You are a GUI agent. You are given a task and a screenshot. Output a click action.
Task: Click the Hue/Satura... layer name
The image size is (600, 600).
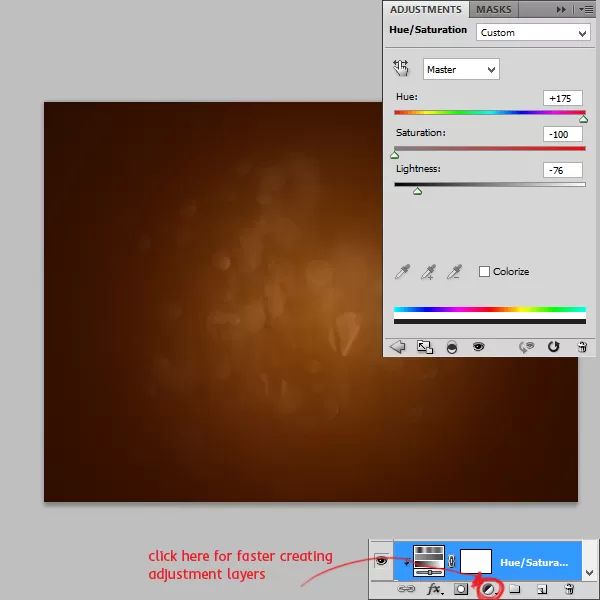[x=534, y=562]
